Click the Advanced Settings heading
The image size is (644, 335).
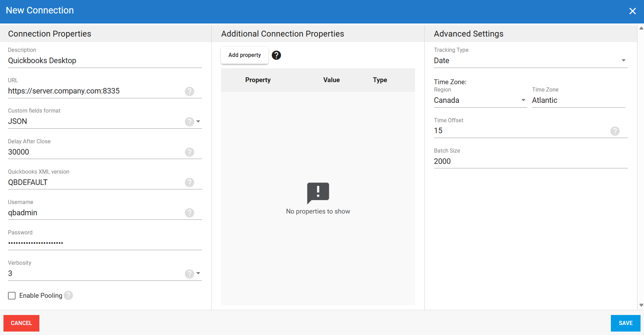[469, 34]
